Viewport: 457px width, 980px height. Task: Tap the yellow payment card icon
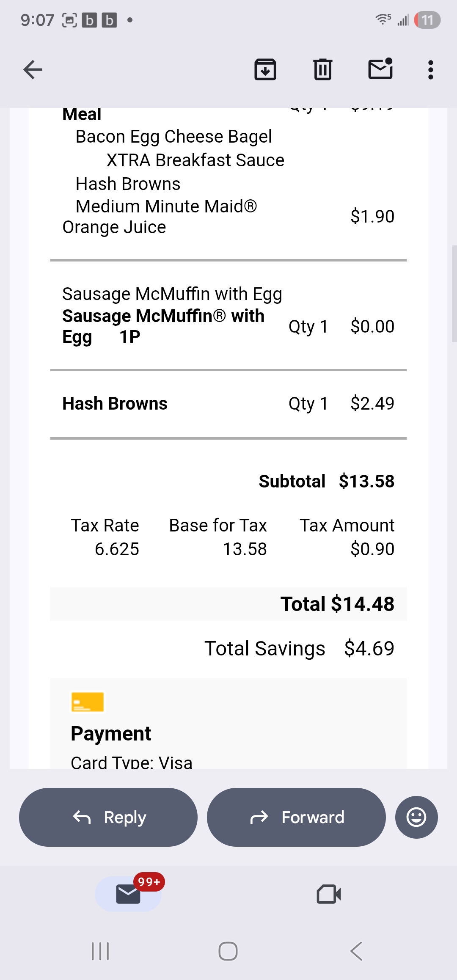(x=88, y=702)
